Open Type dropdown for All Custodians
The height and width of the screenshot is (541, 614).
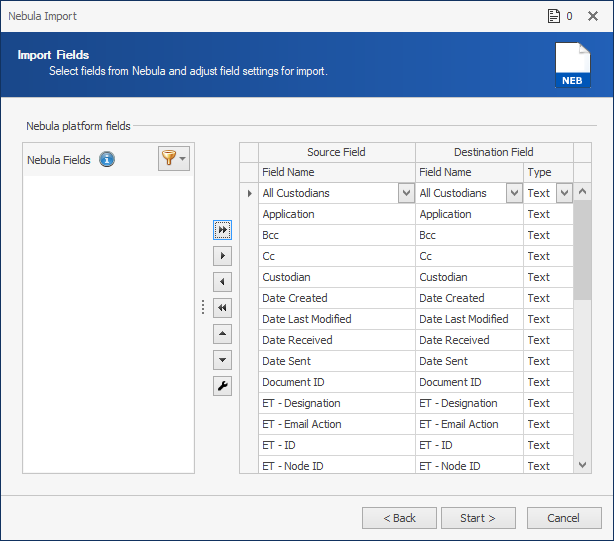[564, 193]
